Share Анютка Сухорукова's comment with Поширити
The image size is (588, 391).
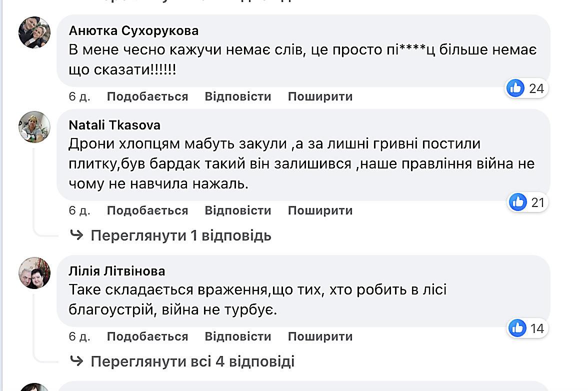tap(320, 96)
